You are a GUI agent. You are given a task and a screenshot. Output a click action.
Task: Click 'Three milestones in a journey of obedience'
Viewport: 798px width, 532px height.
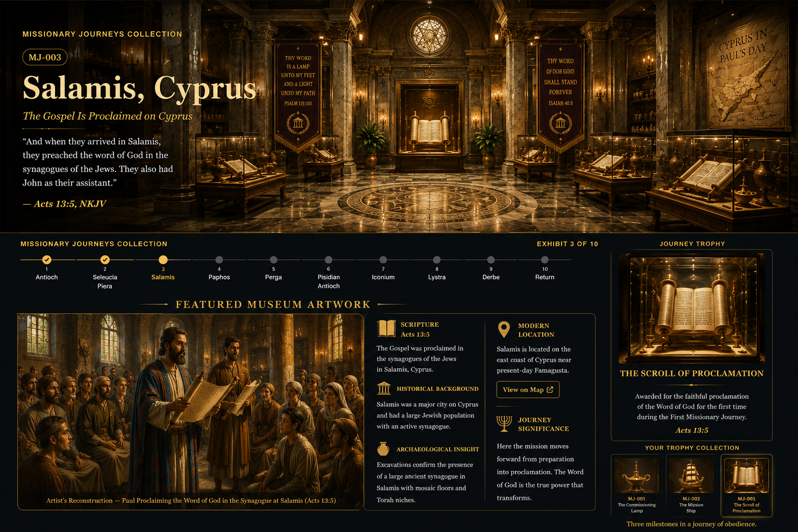point(691,524)
